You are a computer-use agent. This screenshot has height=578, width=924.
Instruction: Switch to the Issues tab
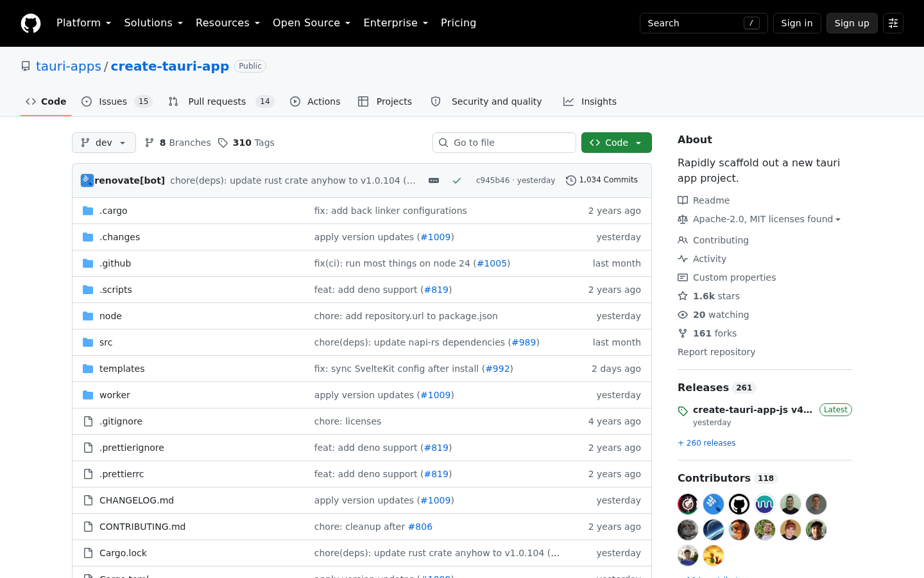coord(117,101)
